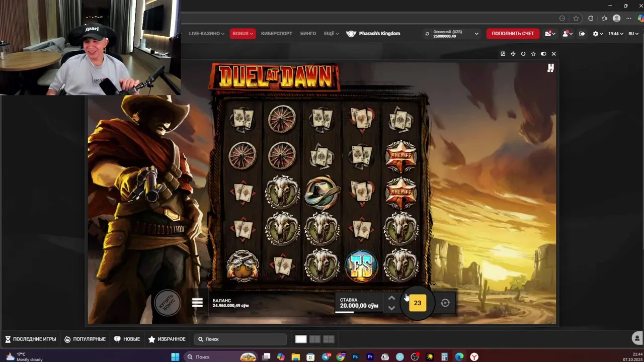Open Yandex Browser from taskbar
The width and height of the screenshot is (644, 362).
(474, 357)
